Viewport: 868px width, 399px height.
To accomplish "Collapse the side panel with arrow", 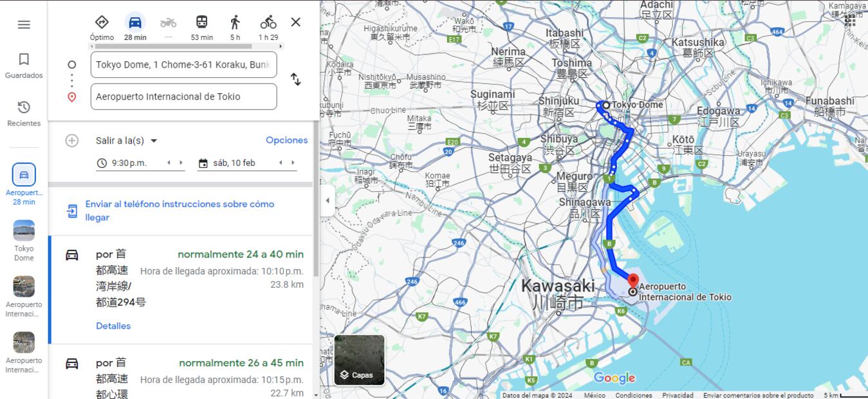I will pyautogui.click(x=328, y=200).
